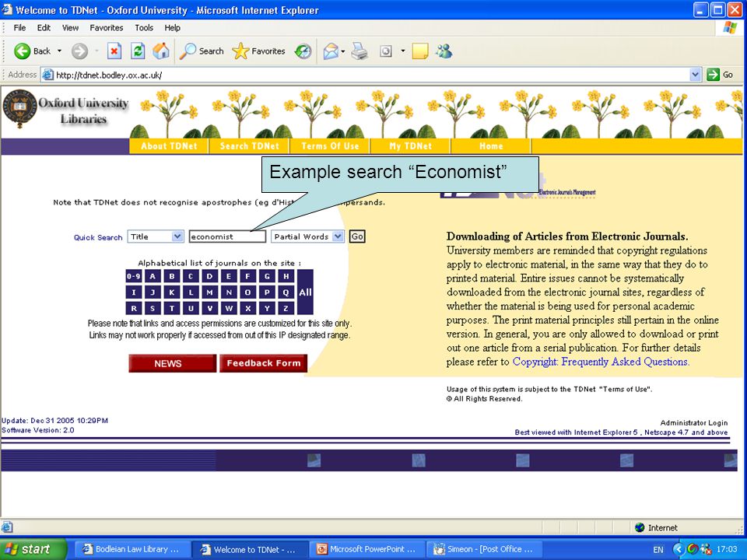747x560 pixels.
Task: Click the red NEWS button
Action: point(172,363)
